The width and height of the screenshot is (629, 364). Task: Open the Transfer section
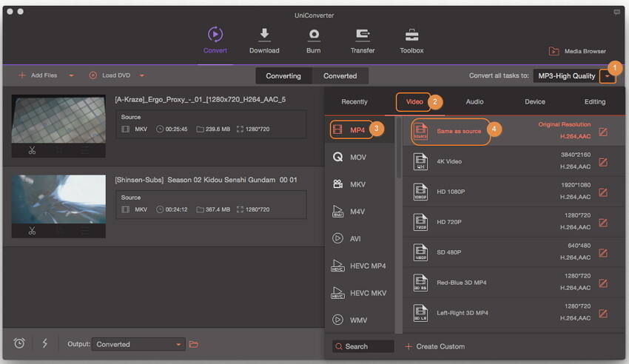click(x=363, y=40)
